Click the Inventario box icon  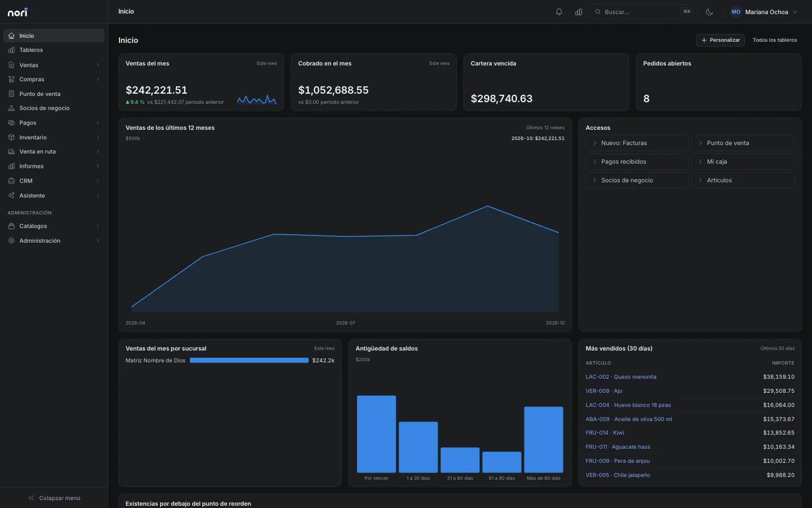11,137
